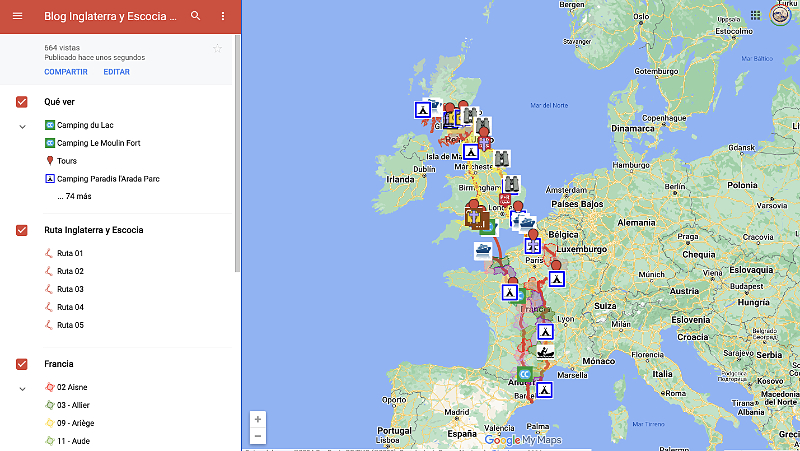800x451 pixels.
Task: Select the Tours place entry
Action: [67, 161]
